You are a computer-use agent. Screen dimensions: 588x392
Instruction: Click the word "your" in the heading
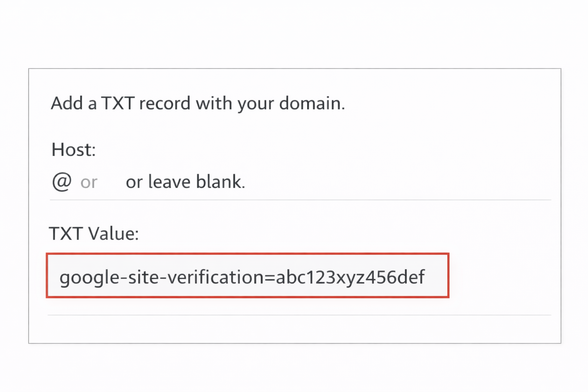[253, 104]
